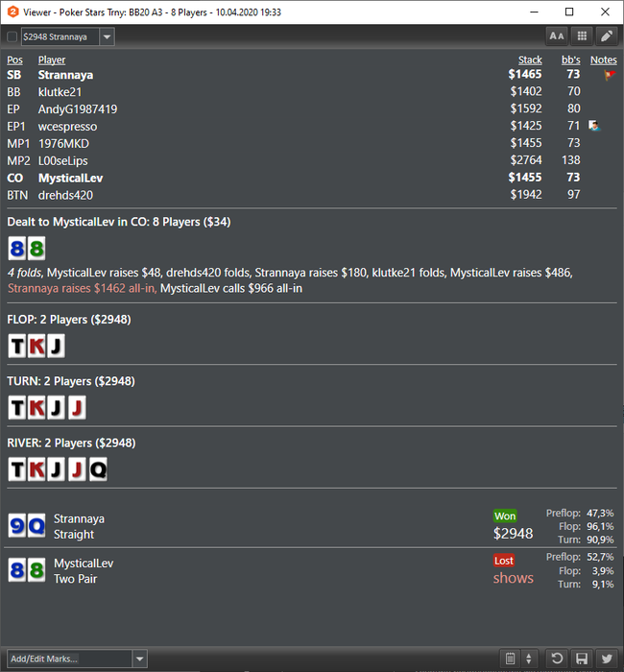624x672 pixels.
Task: Click the clipboard copy icon
Action: tap(510, 659)
